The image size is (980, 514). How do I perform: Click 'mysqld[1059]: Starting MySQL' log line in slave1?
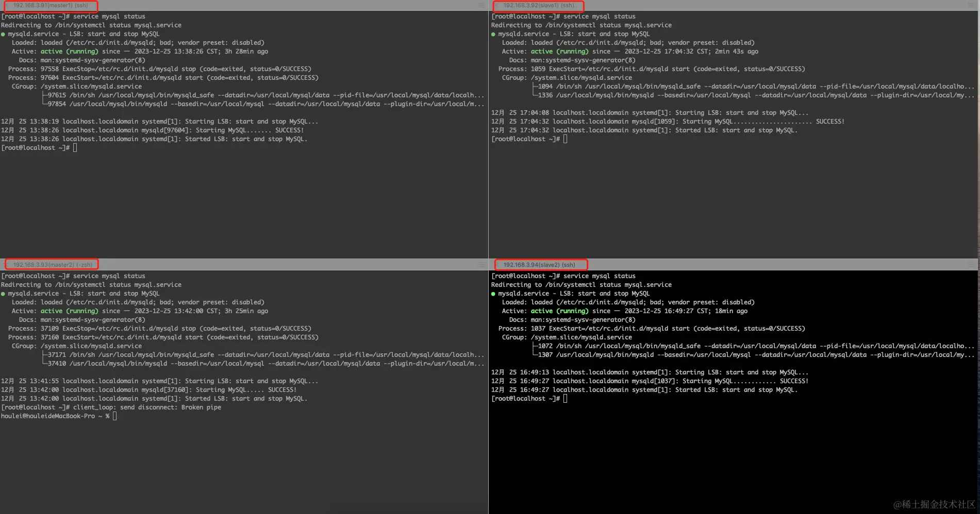click(668, 122)
